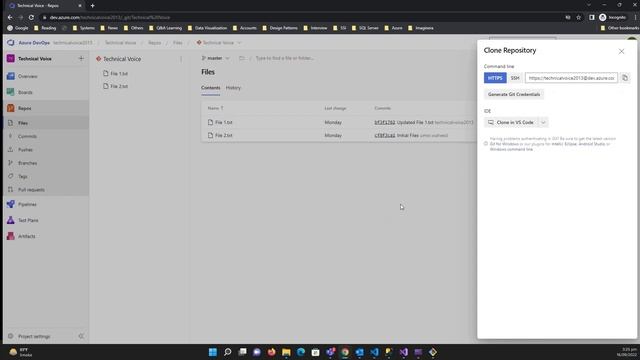Image resolution: width=640 pixels, height=360 pixels.
Task: Open Pushes under Repos
Action: click(x=25, y=150)
